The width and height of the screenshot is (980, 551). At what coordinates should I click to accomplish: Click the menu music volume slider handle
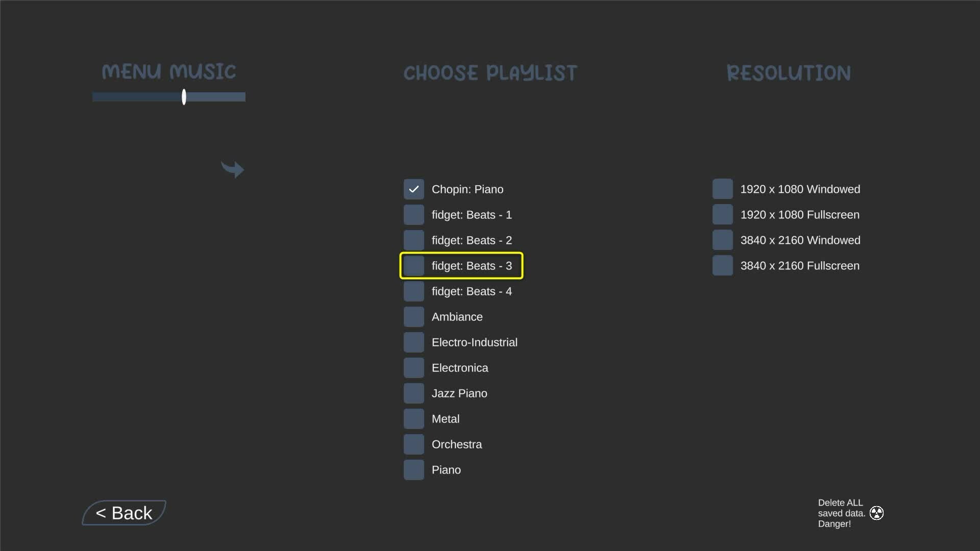click(184, 97)
